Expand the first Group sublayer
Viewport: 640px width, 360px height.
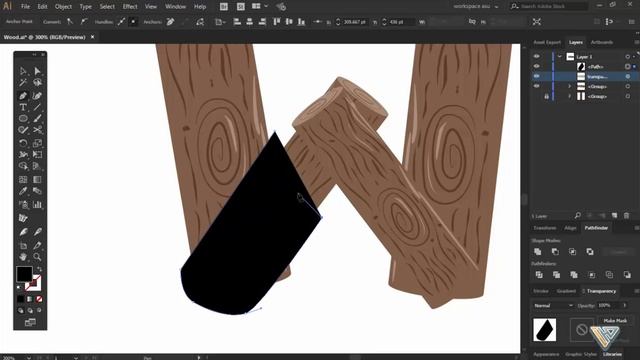tap(569, 86)
